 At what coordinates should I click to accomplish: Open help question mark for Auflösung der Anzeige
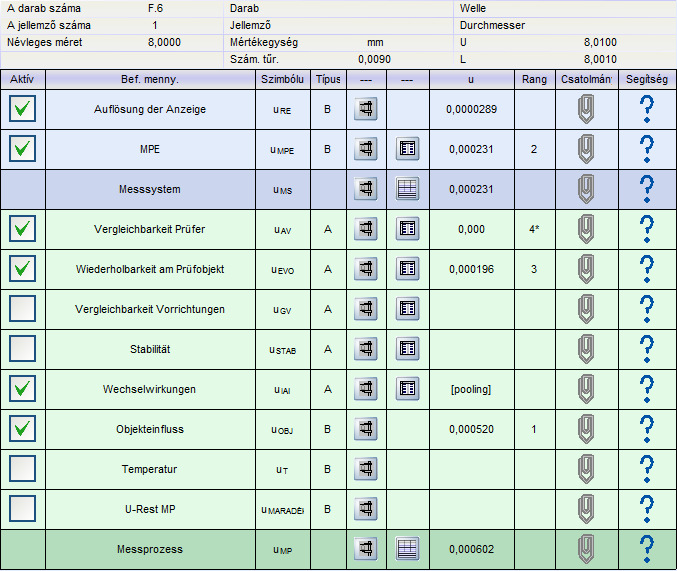pyautogui.click(x=646, y=109)
